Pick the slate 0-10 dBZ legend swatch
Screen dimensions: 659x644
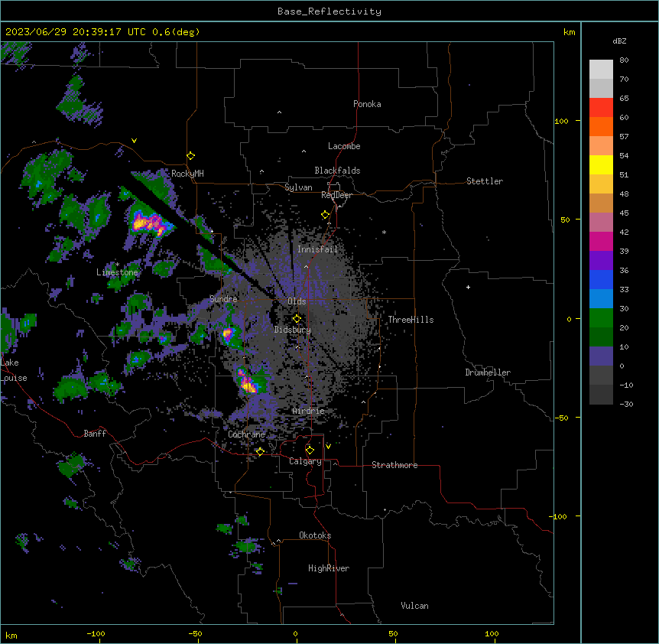[x=601, y=356]
